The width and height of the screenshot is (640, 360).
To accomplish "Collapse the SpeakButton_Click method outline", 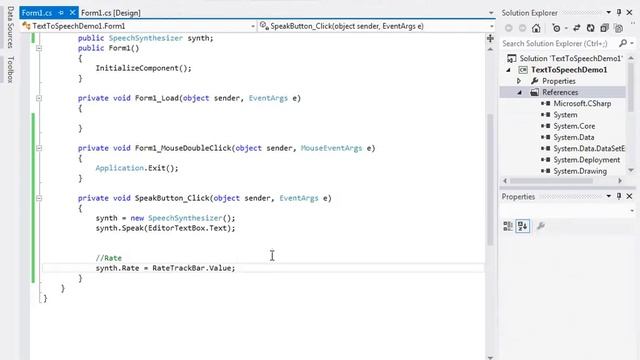I will 39,198.
